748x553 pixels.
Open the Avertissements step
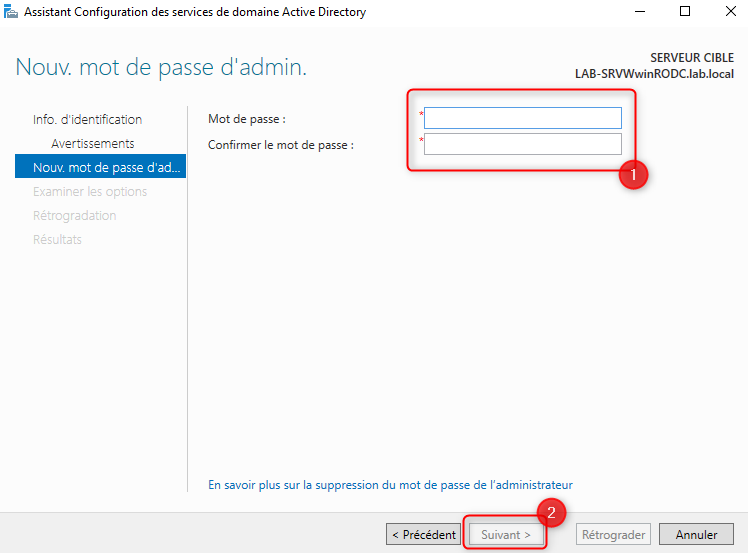93,143
